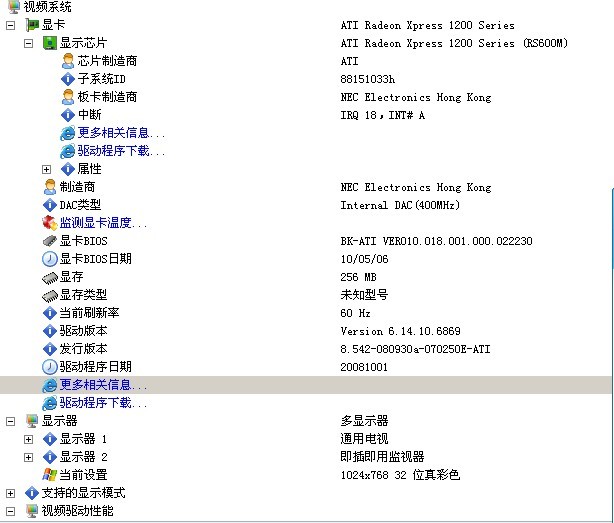Select the 子系统ID row label
Image resolution: width=614 pixels, height=523 pixels.
pos(101,79)
